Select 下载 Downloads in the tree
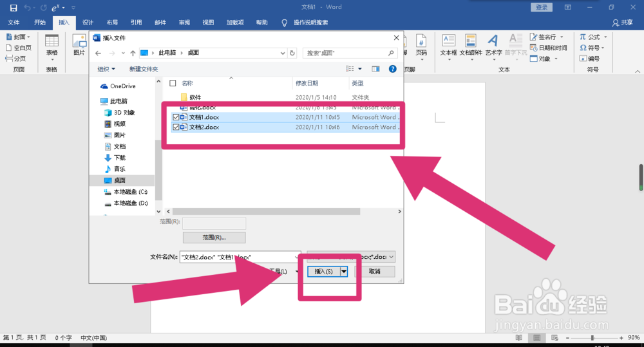Screen dimensions: 644x347 click(x=115, y=158)
